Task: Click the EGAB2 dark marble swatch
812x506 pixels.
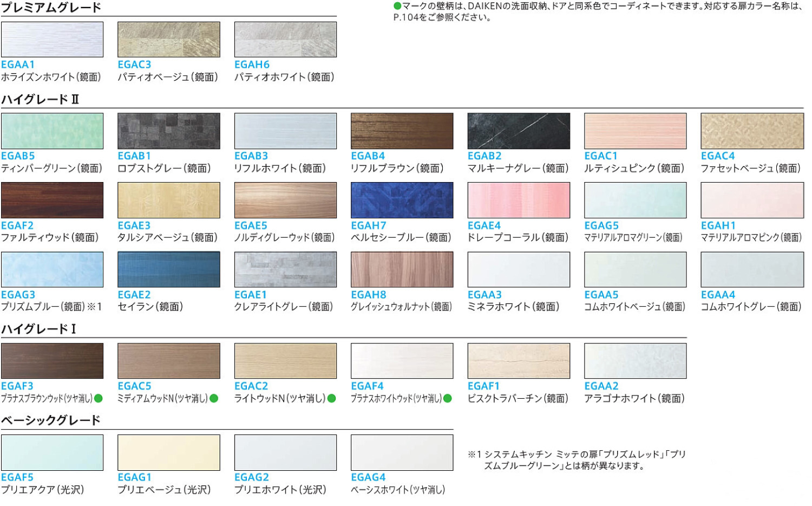Action: pos(519,131)
